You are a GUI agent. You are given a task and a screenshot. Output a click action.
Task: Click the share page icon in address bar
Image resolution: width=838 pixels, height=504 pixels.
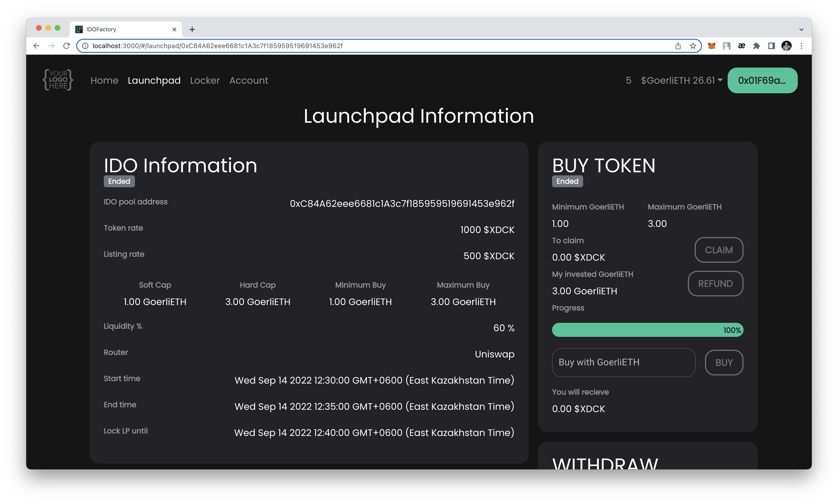pos(678,46)
